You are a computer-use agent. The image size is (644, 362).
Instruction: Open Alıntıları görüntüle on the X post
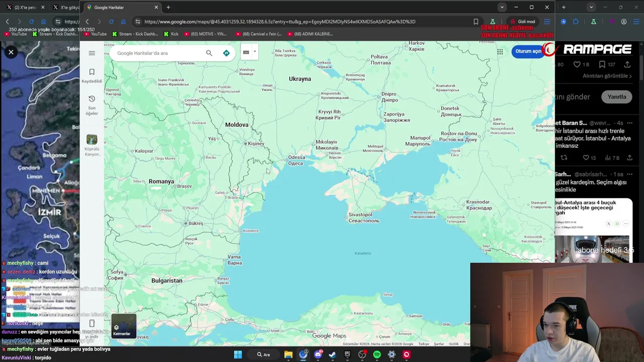pos(606,76)
